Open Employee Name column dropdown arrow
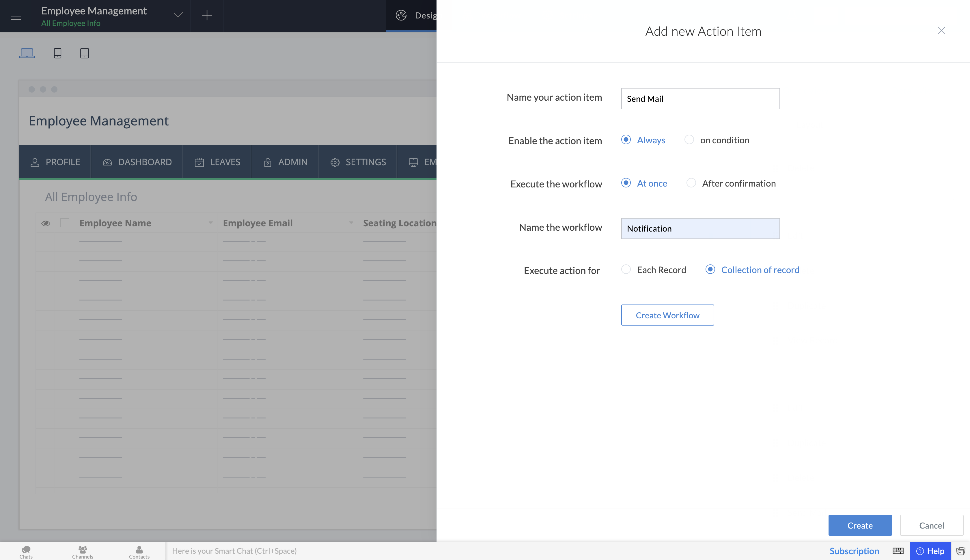This screenshot has height=560, width=970. (210, 223)
